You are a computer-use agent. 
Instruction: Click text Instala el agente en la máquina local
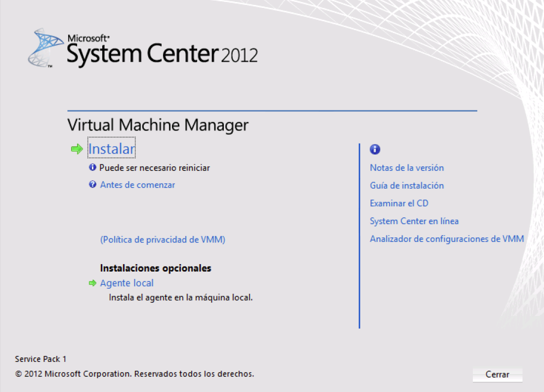[181, 297]
